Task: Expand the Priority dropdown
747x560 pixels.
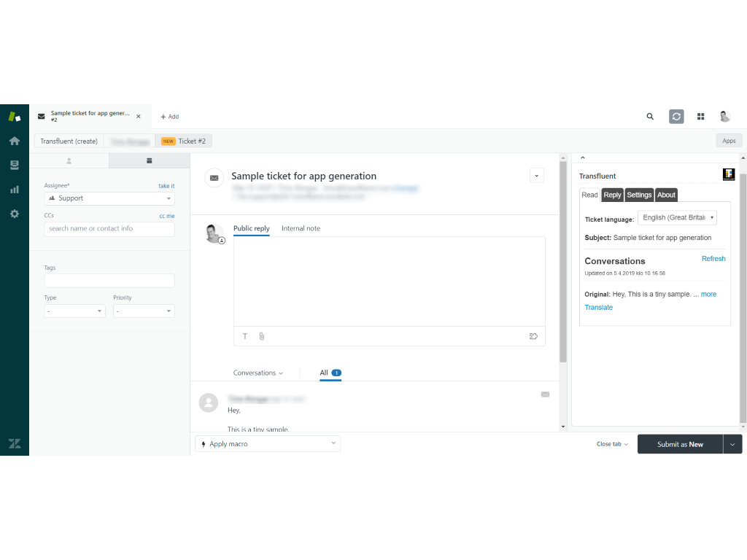Action: (x=143, y=311)
